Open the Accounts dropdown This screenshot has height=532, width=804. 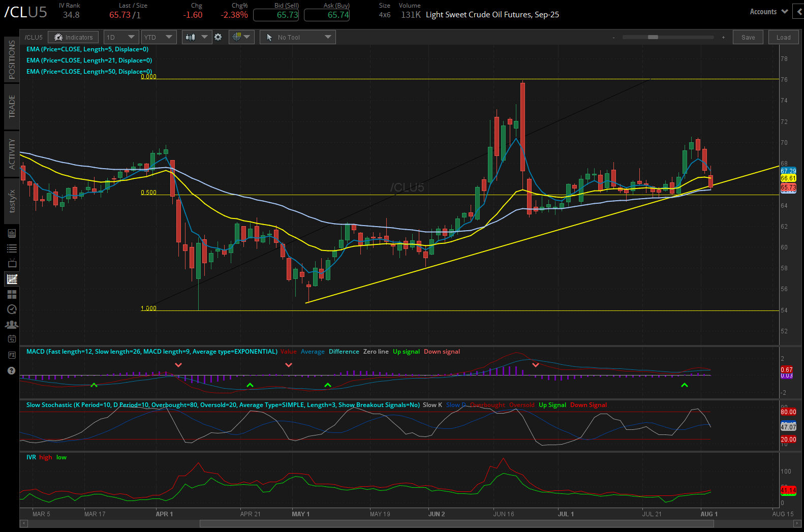(x=768, y=11)
